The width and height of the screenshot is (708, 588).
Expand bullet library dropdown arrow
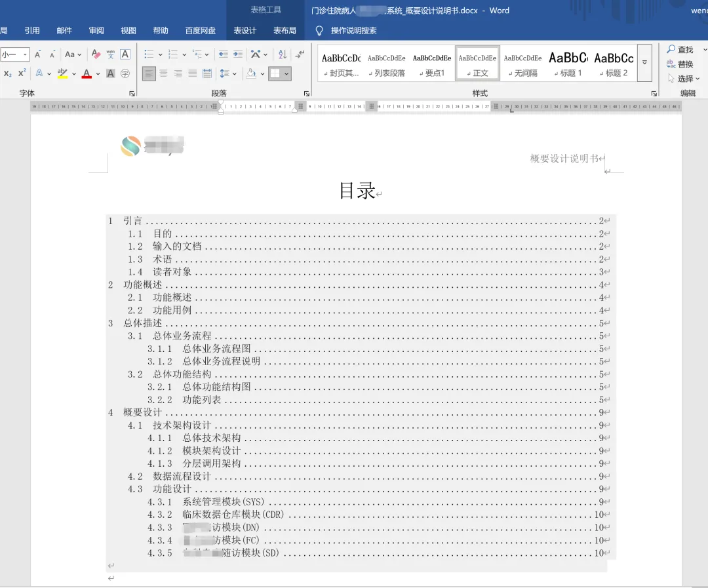[161, 54]
